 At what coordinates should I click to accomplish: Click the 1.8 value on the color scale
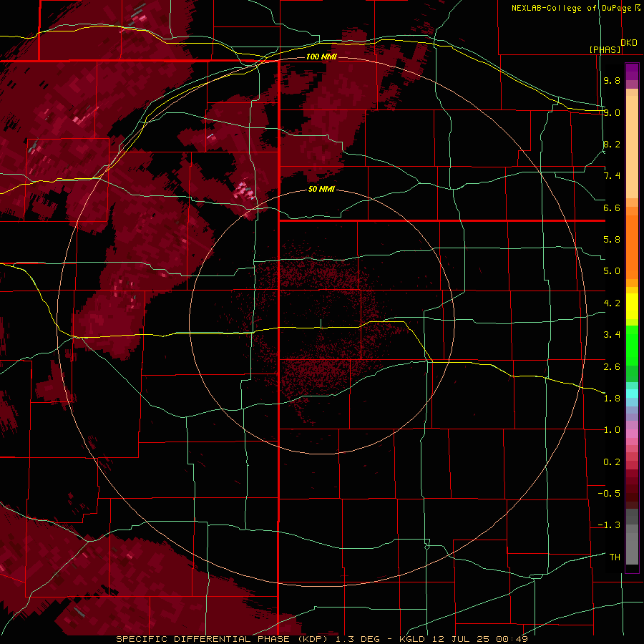click(x=612, y=399)
